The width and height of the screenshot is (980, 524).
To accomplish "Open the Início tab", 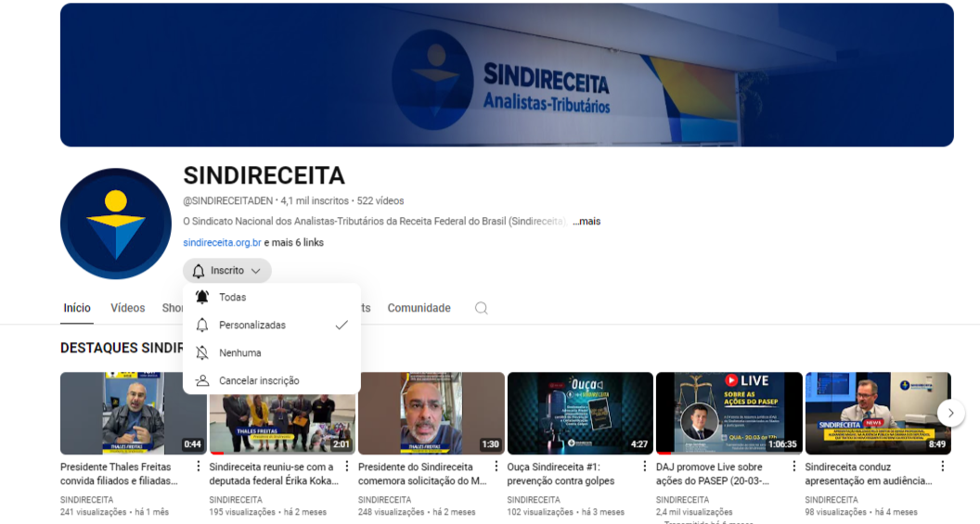I will click(77, 308).
